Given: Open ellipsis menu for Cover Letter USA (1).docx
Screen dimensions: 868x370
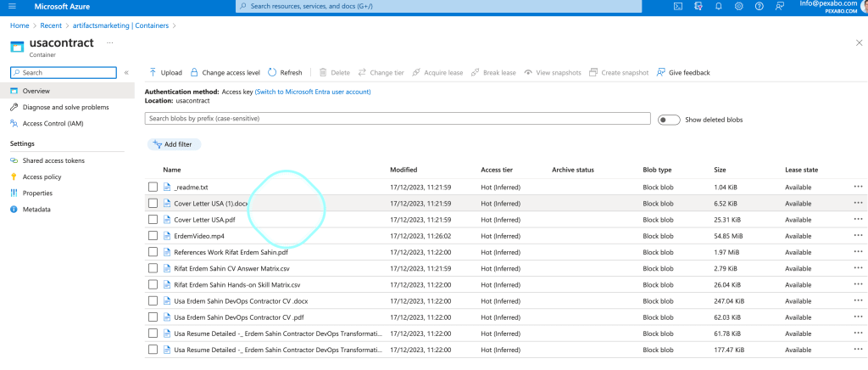Looking at the screenshot, I should coord(858,204).
